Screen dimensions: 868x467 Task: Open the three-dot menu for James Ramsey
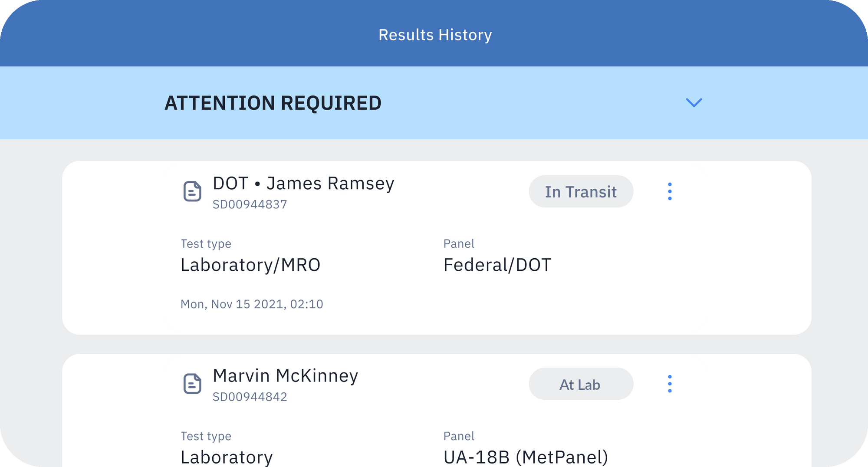pyautogui.click(x=670, y=191)
